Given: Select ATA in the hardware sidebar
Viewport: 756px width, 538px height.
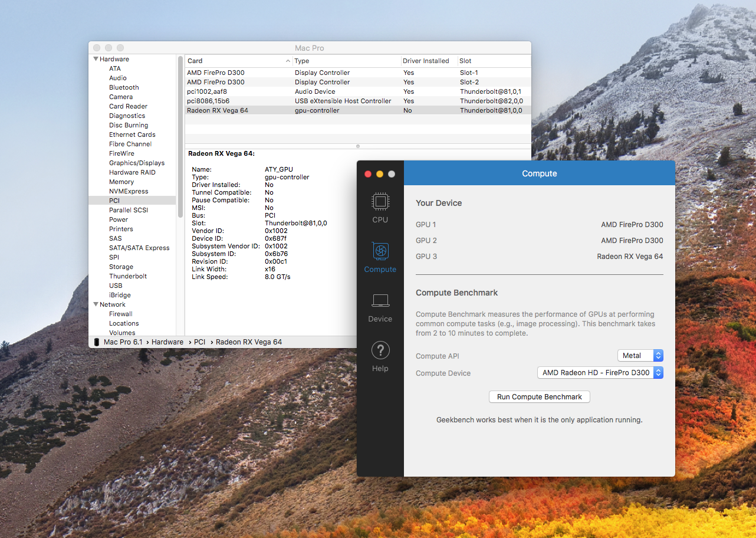Looking at the screenshot, I should point(114,68).
